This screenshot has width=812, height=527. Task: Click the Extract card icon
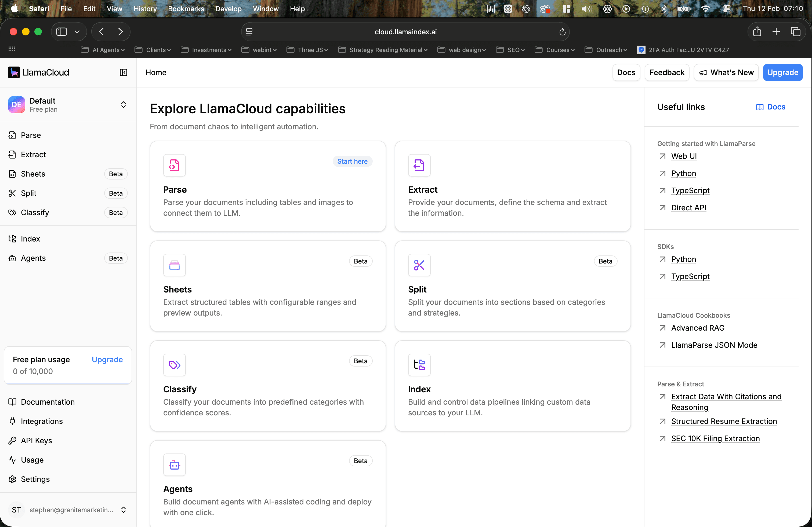click(x=419, y=165)
